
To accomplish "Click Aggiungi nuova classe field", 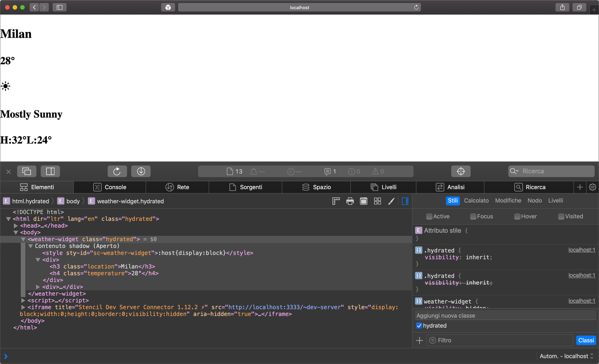I will (505, 316).
